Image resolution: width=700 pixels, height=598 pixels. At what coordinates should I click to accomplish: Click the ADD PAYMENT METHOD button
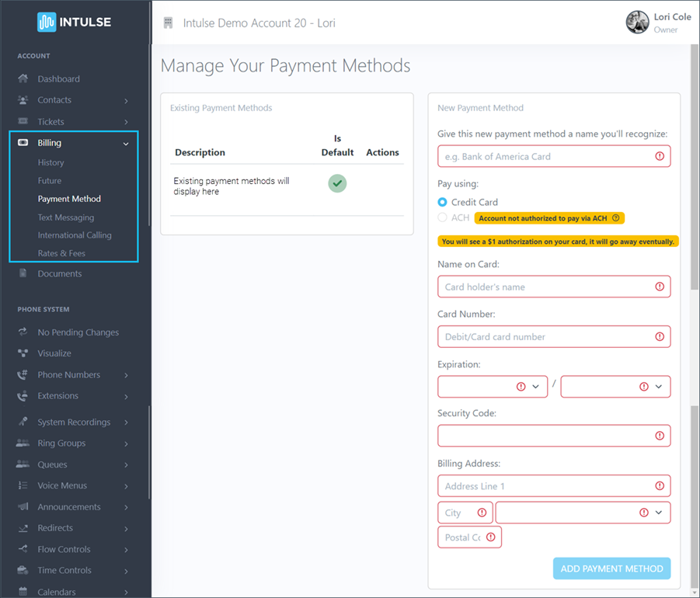[611, 568]
